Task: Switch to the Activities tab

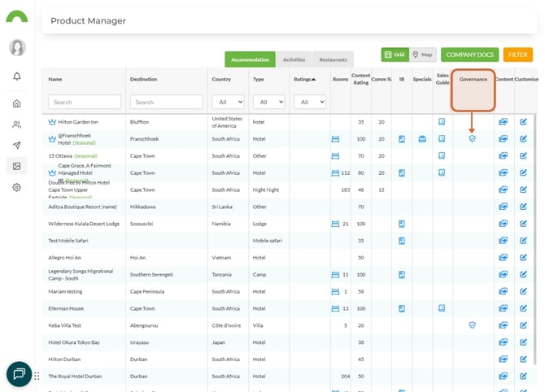Action: pyautogui.click(x=294, y=59)
